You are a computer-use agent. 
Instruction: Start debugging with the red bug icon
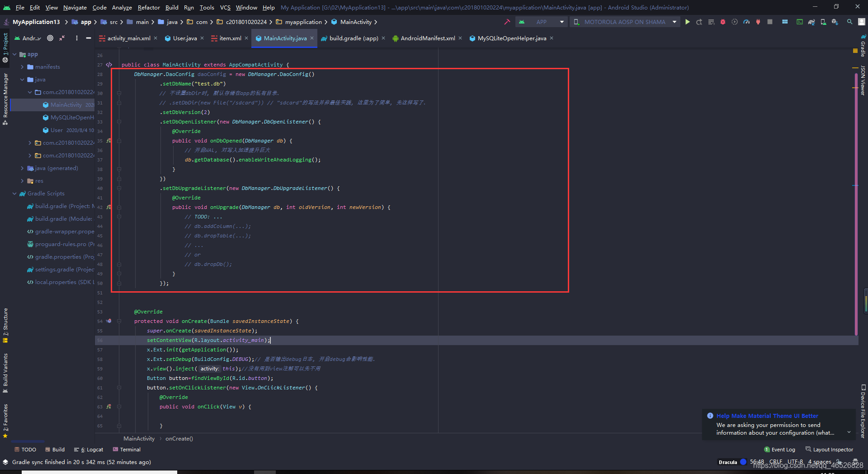(x=723, y=22)
